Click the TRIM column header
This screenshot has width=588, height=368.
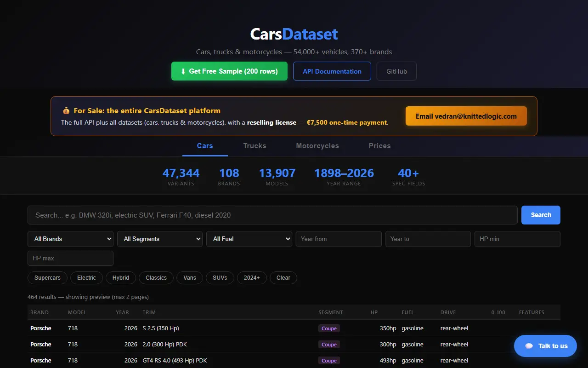(149, 312)
